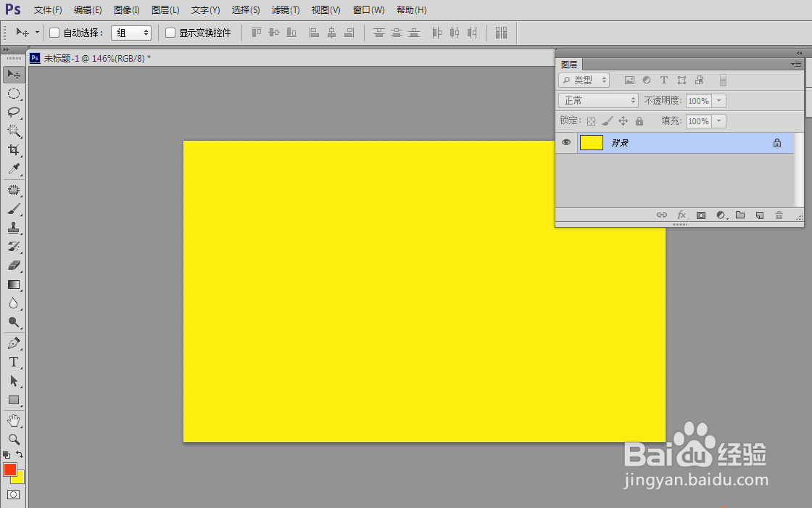Open the 正常 blend mode dropdown
Viewport: 812px width, 508px height.
click(x=598, y=101)
